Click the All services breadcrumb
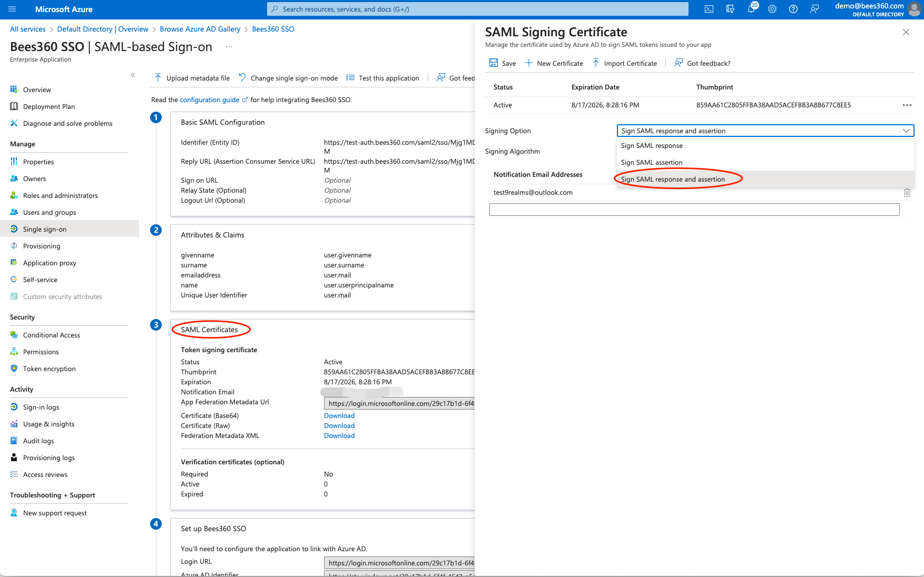 point(28,29)
